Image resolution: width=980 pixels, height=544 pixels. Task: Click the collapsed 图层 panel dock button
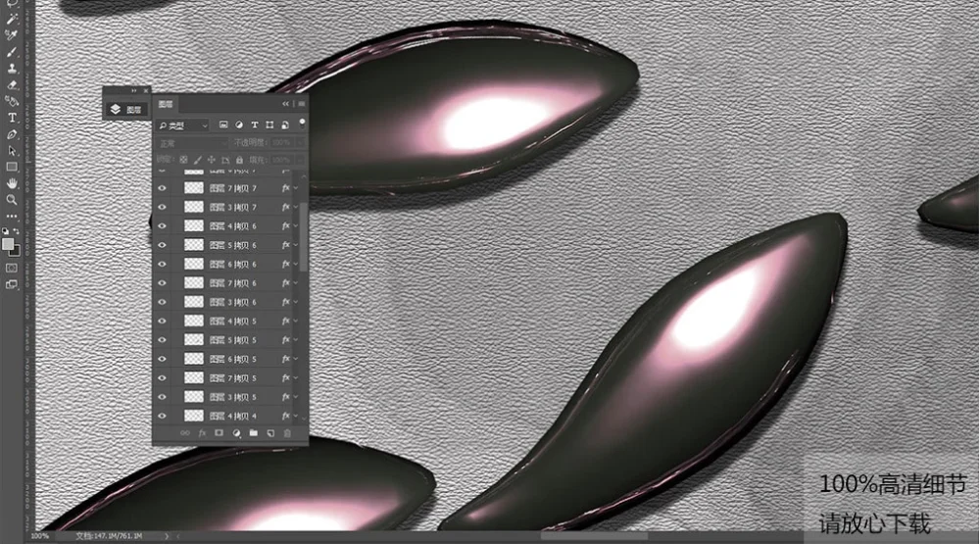pyautogui.click(x=126, y=110)
